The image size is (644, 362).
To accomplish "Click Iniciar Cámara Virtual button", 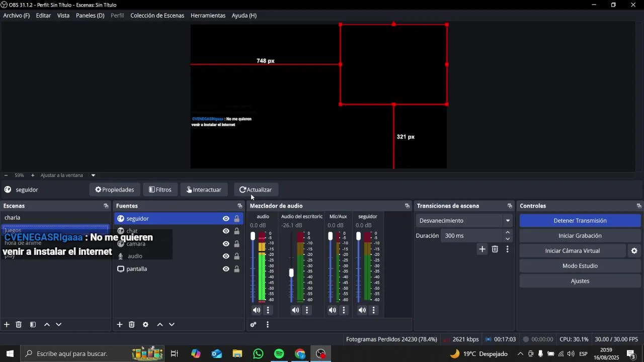I will (573, 251).
